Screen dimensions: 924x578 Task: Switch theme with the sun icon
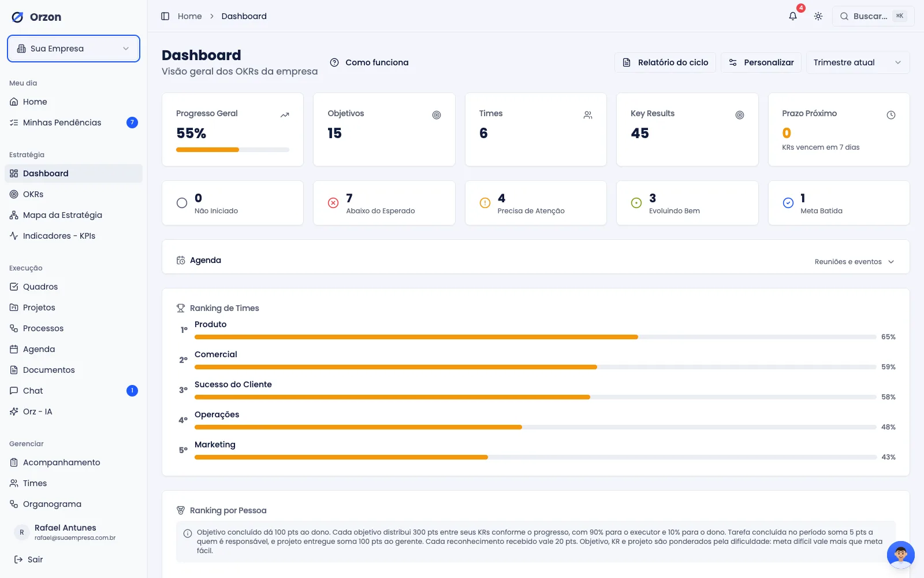pyautogui.click(x=818, y=16)
